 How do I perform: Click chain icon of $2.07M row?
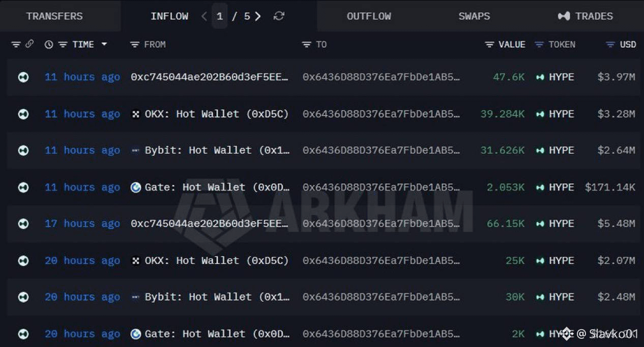[23, 261]
